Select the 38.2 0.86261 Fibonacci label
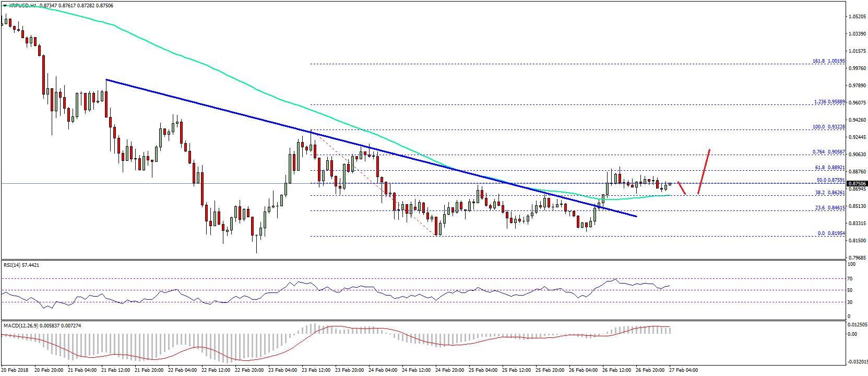This screenshot has height=376, width=868. (830, 193)
